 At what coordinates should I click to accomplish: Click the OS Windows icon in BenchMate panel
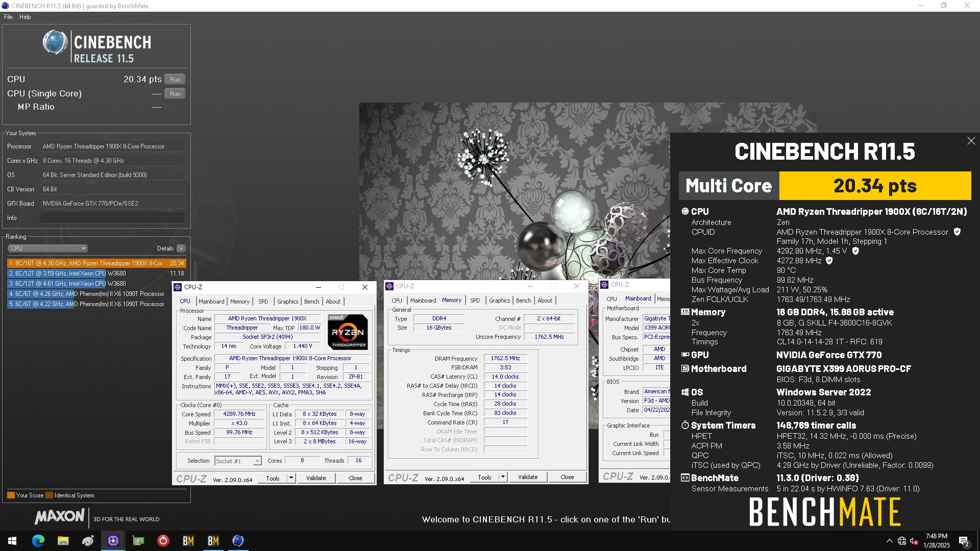[x=685, y=392]
